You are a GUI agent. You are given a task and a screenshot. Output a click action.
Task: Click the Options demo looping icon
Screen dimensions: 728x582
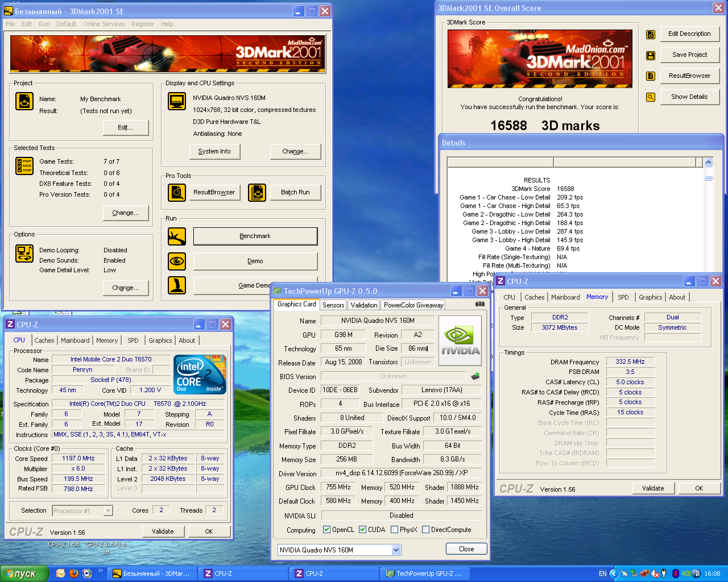pos(24,253)
